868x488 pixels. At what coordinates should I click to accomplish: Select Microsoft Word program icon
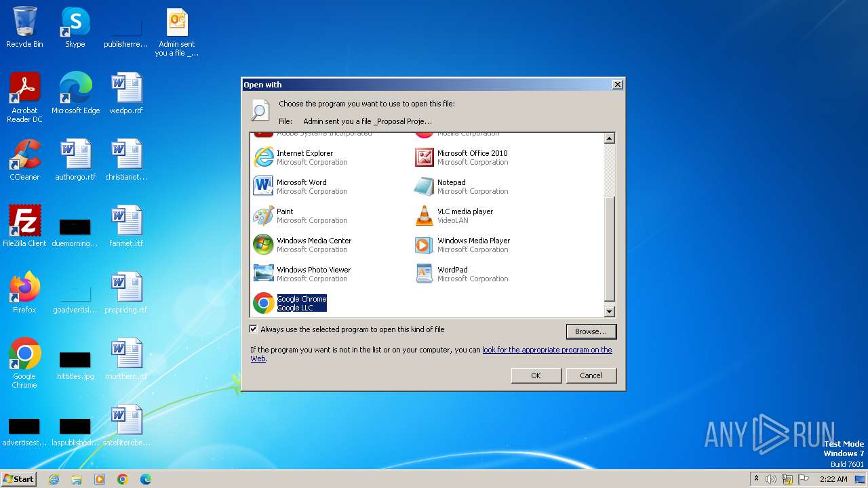263,186
